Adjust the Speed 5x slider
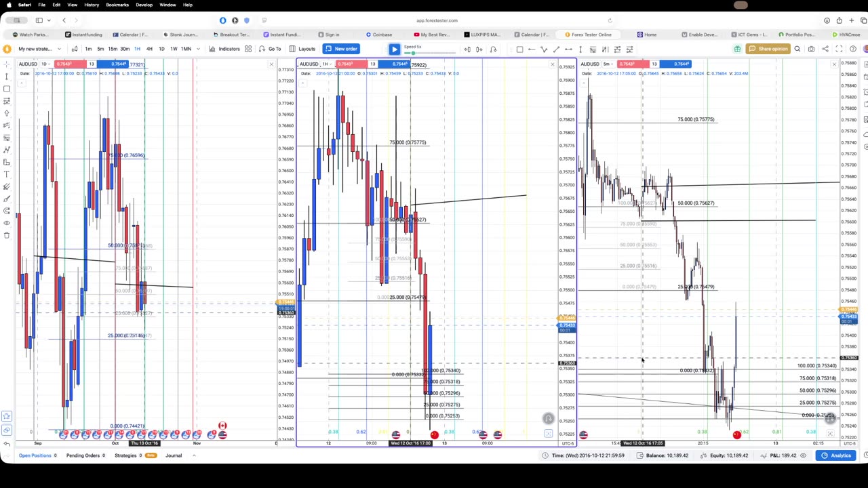868x488 pixels. [x=413, y=52]
